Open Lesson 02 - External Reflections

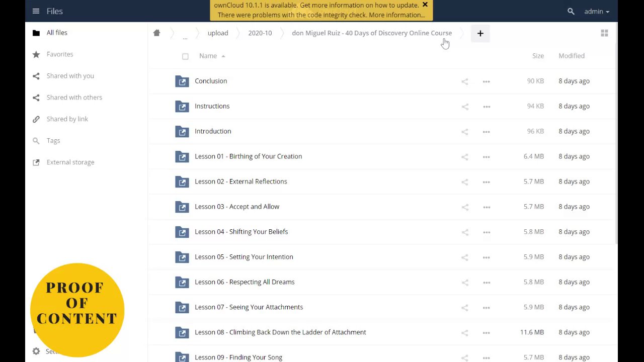(x=240, y=182)
